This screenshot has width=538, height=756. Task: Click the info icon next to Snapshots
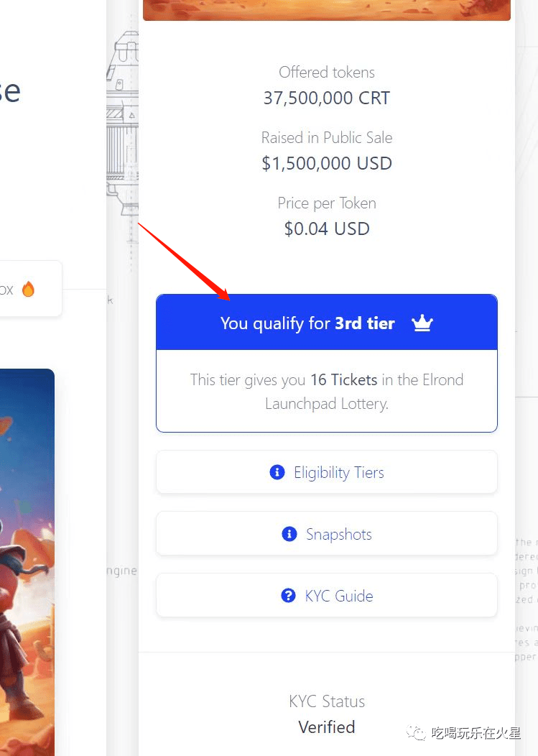[289, 534]
